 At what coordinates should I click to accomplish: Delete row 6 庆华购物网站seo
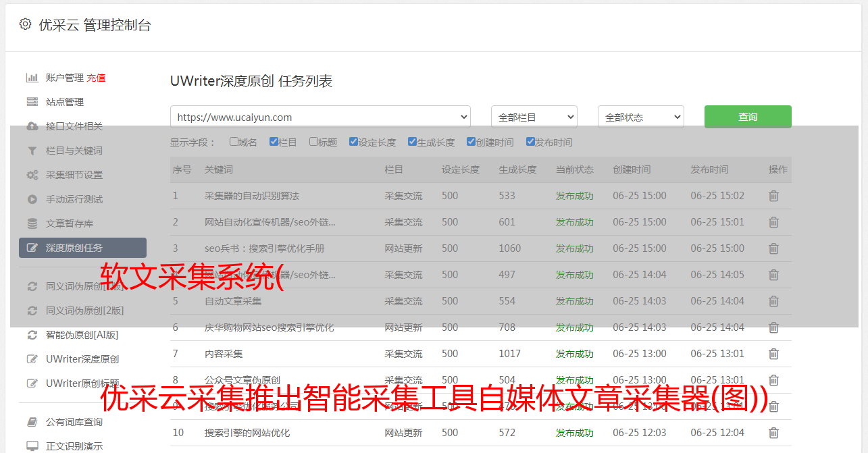pos(774,327)
